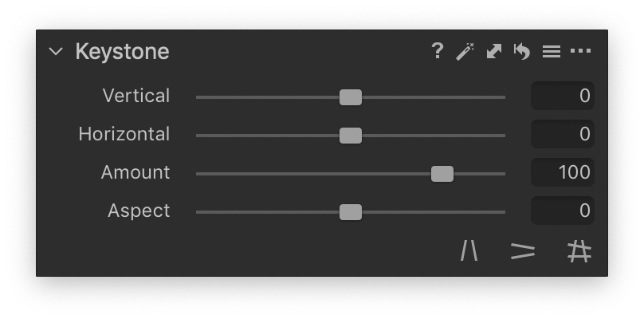Click the Horizontal value field
The height and width of the screenshot is (319, 644).
click(x=563, y=134)
